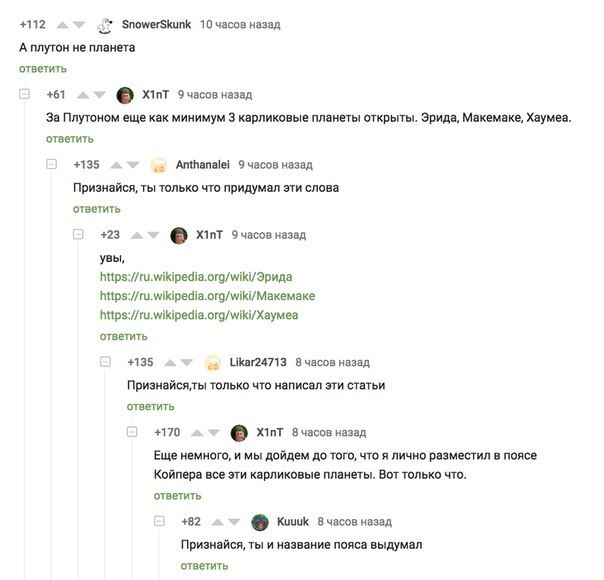Upvote Likar24713's +135 comment
The height and width of the screenshot is (580, 604).
point(170,363)
